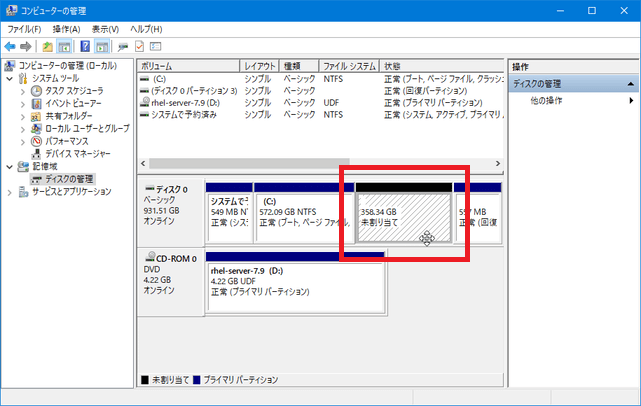
Task: Expand the イベント ビューアー tree node
Action: click(23, 103)
